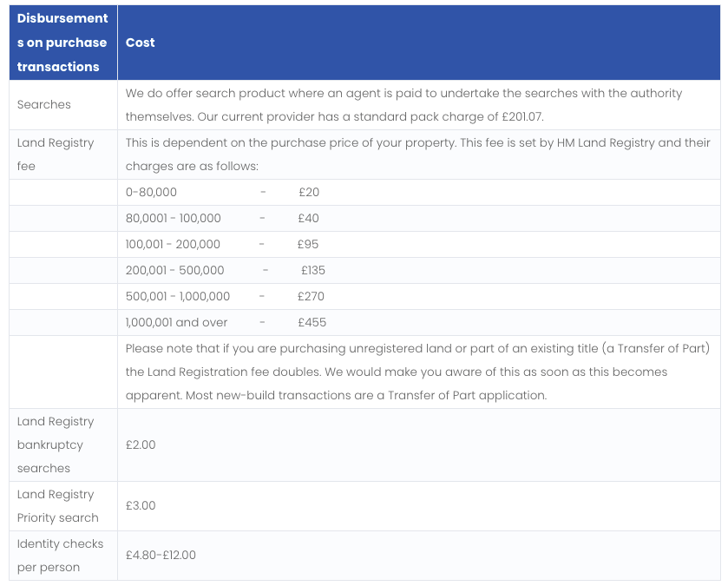Click the 'Land Registry bankruptcy searches' label
The image size is (728, 586).
click(56, 444)
